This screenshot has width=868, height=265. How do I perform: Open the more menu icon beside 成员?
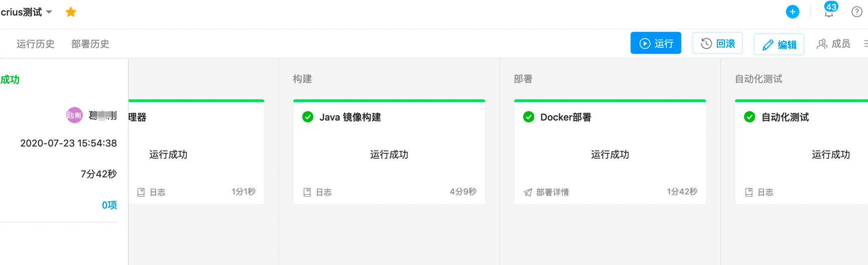coord(865,44)
